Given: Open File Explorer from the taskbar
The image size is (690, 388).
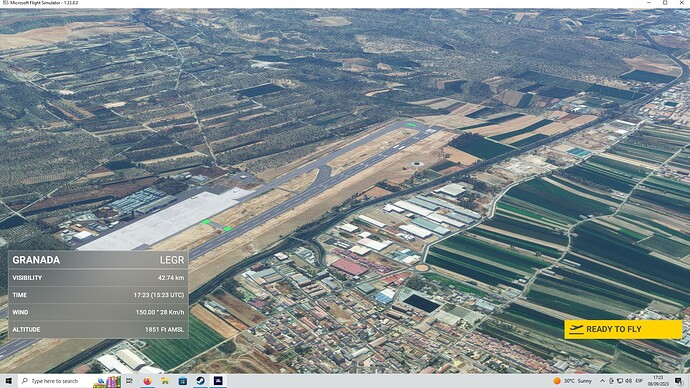Looking at the screenshot, I should point(165,381).
